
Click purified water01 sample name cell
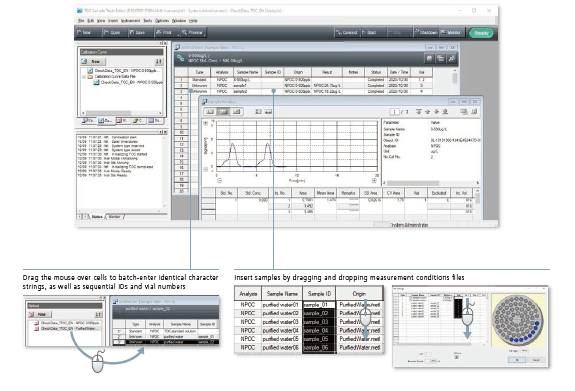[x=281, y=305]
